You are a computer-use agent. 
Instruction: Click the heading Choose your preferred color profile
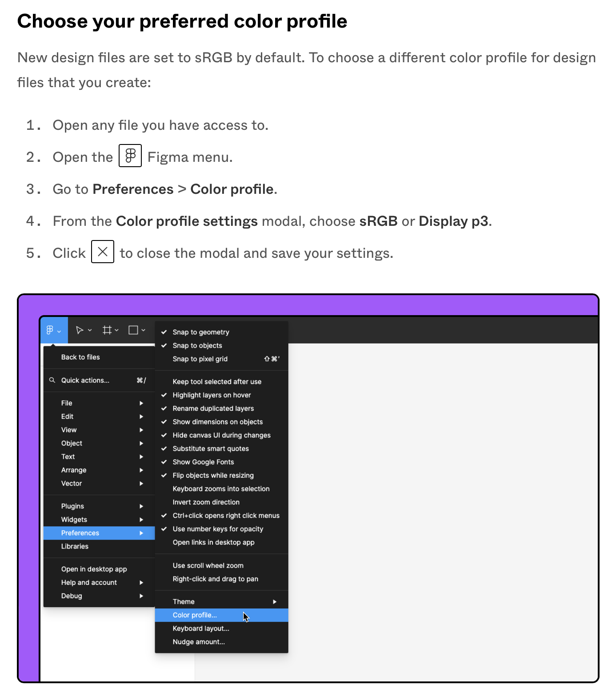pos(182,21)
